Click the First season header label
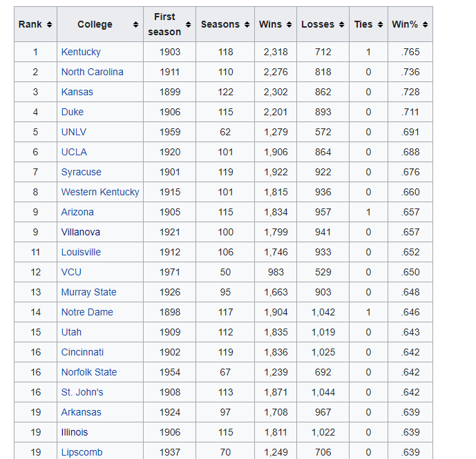The width and height of the screenshot is (476, 459). (x=164, y=24)
